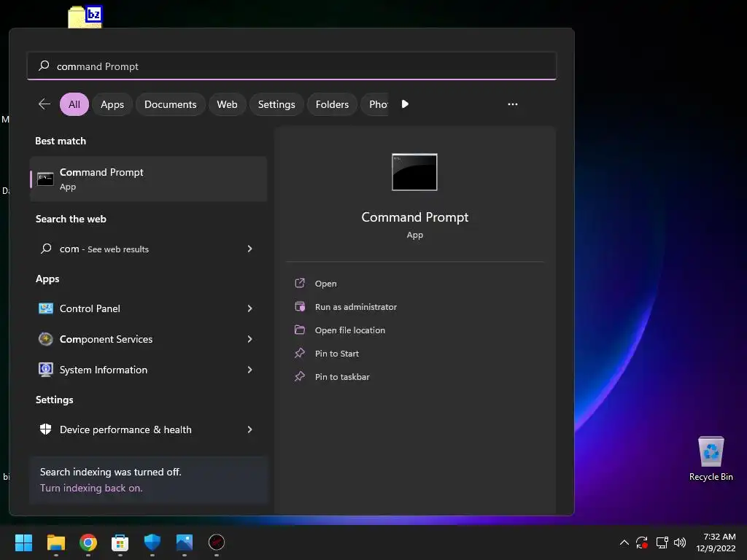Click the network tray icon
The height and width of the screenshot is (560, 747).
662,542
